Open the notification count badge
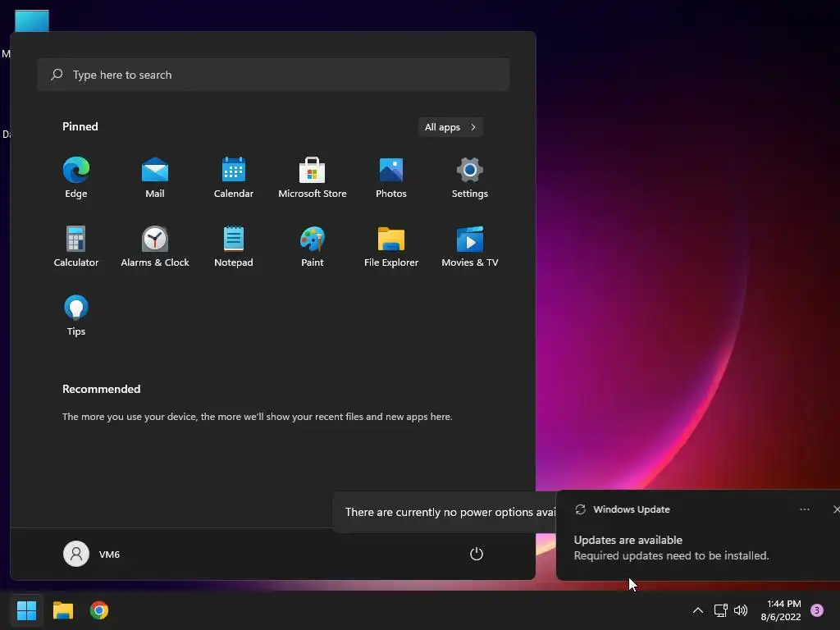The height and width of the screenshot is (630, 840). 817,610
